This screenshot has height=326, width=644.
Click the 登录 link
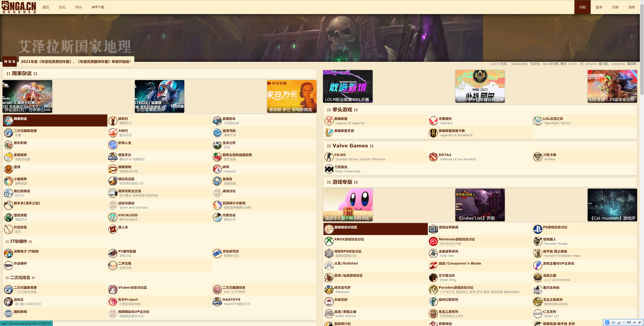(x=599, y=7)
